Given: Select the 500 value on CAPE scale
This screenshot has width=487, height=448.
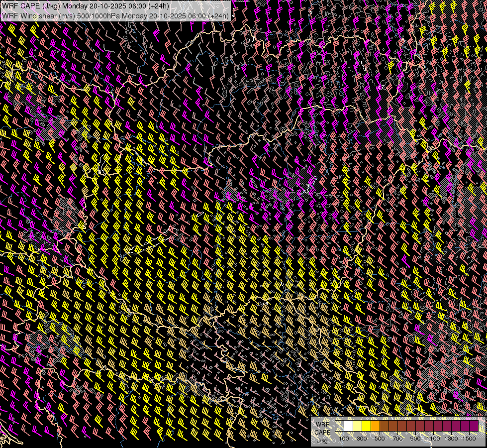Looking at the screenshot, I should 380,439.
